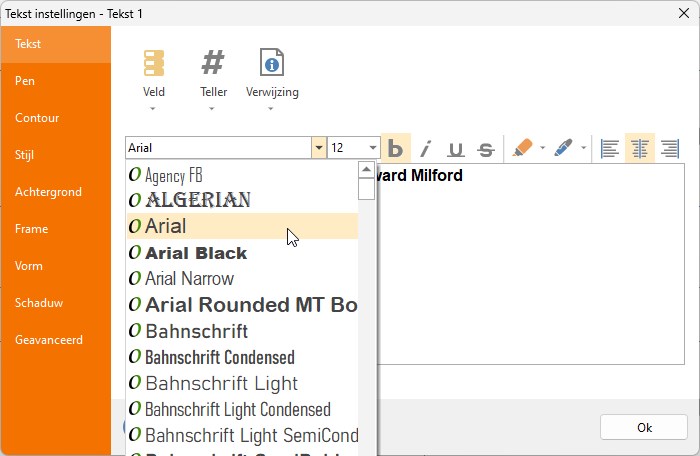Pick Bahnschrift Light font

click(242, 383)
